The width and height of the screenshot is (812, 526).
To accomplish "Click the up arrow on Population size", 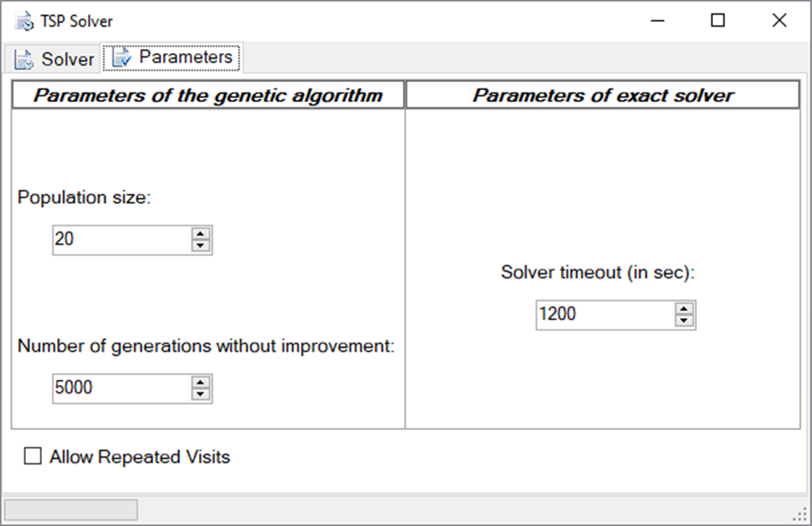I will tap(201, 235).
